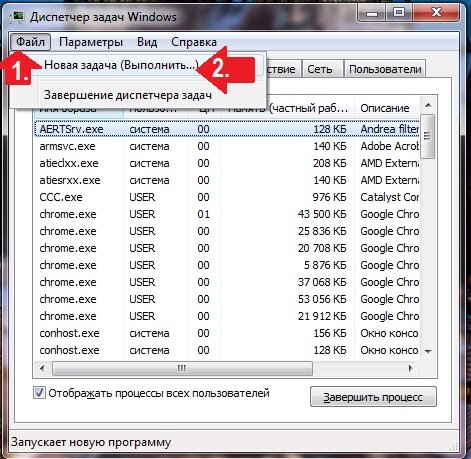Open the Вид menu
This screenshot has height=459, width=471.
point(147,42)
